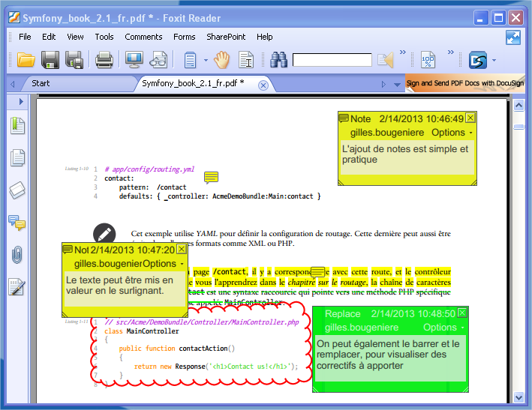Screen dimensions: 532x410
Task: Close the green Replace note popup
Action: pyautogui.click(x=462, y=313)
